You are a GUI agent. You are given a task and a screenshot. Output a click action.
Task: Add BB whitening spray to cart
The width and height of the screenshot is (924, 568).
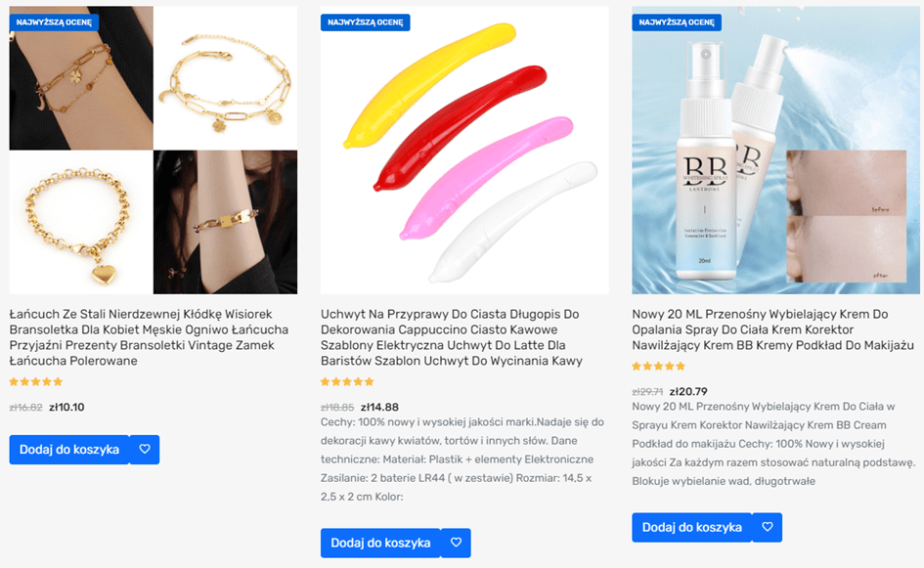pos(692,527)
